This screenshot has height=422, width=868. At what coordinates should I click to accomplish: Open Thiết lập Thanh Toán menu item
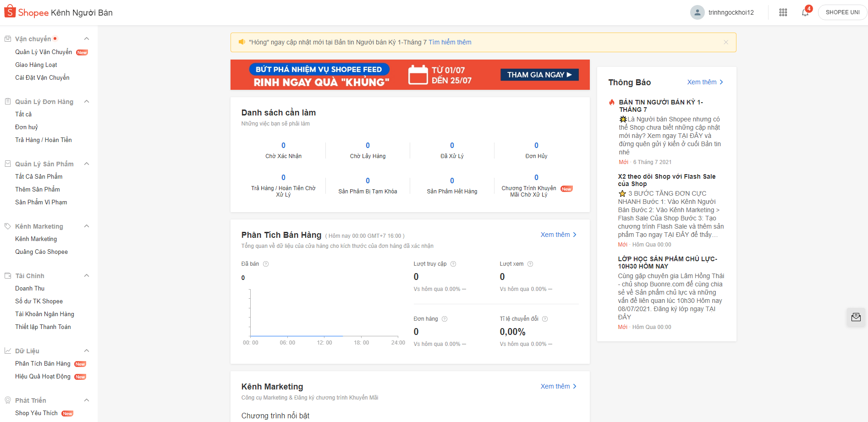point(43,327)
